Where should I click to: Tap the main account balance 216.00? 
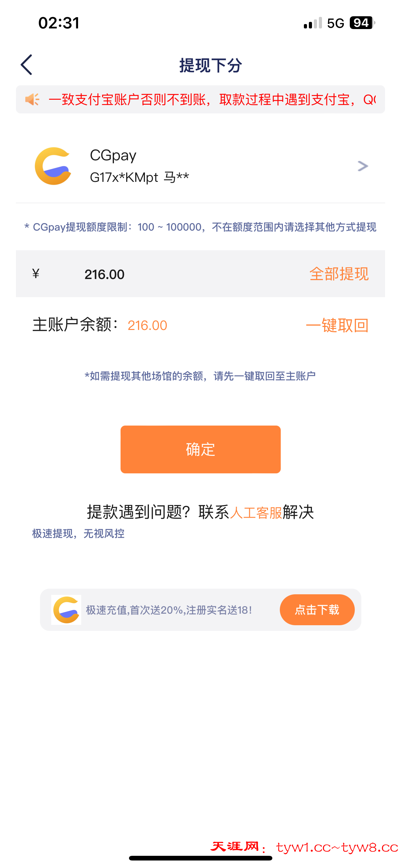[147, 326]
